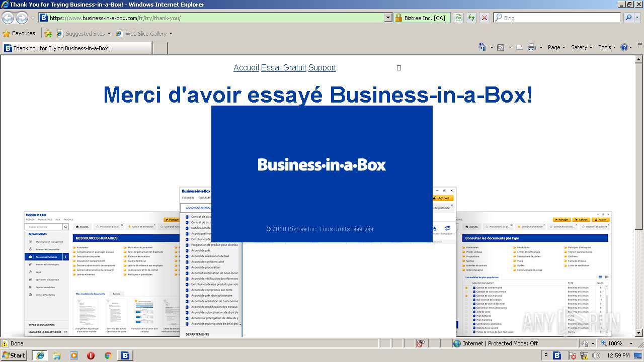Click Add to Favorites Bar icon
The image size is (644, 362).
(48, 34)
